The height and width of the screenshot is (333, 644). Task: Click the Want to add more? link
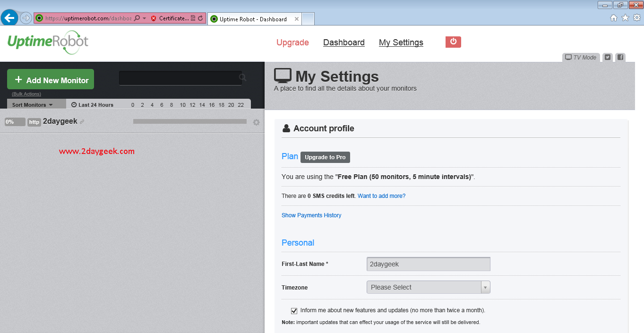(381, 196)
